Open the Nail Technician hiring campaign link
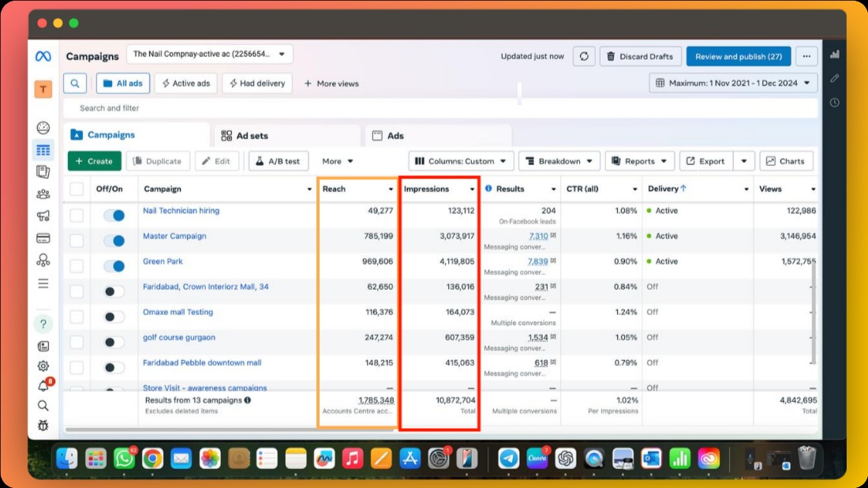This screenshot has height=488, width=868. point(181,211)
